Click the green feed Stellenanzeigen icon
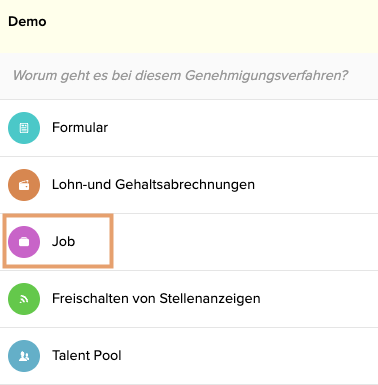 click(x=24, y=299)
